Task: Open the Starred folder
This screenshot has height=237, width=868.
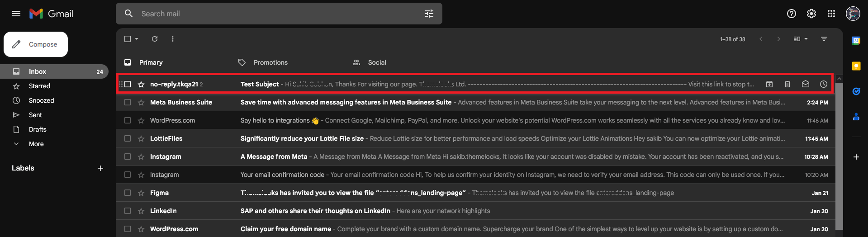Action: coord(39,86)
